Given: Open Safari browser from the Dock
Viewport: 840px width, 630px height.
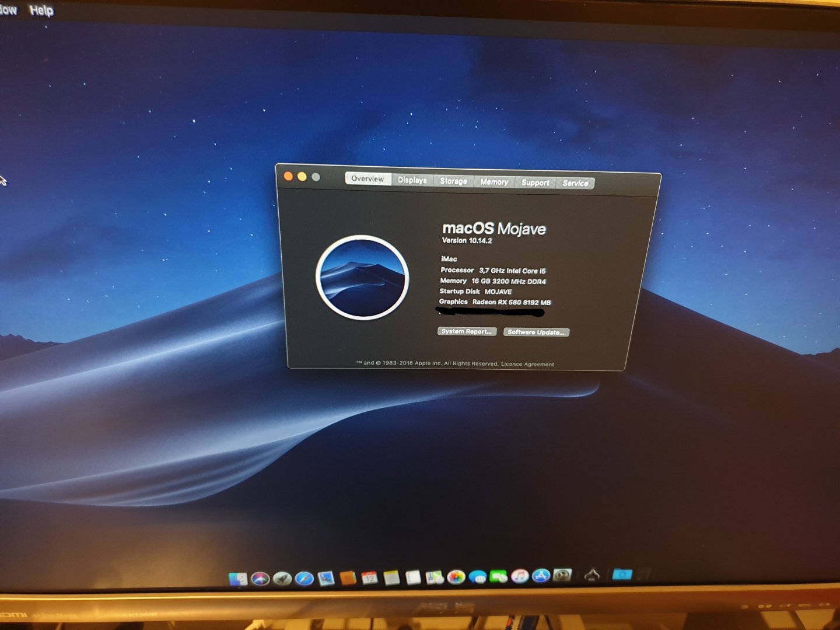Looking at the screenshot, I should tap(304, 578).
